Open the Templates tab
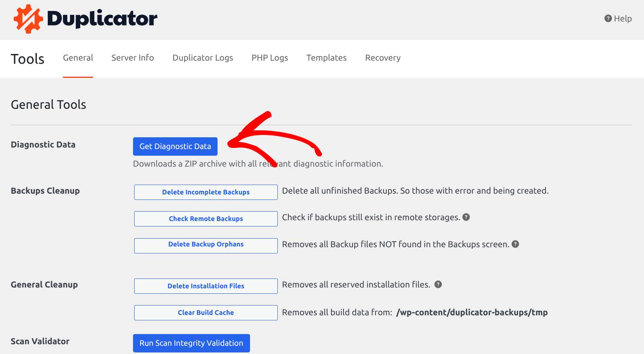The width and height of the screenshot is (644, 354). [326, 58]
